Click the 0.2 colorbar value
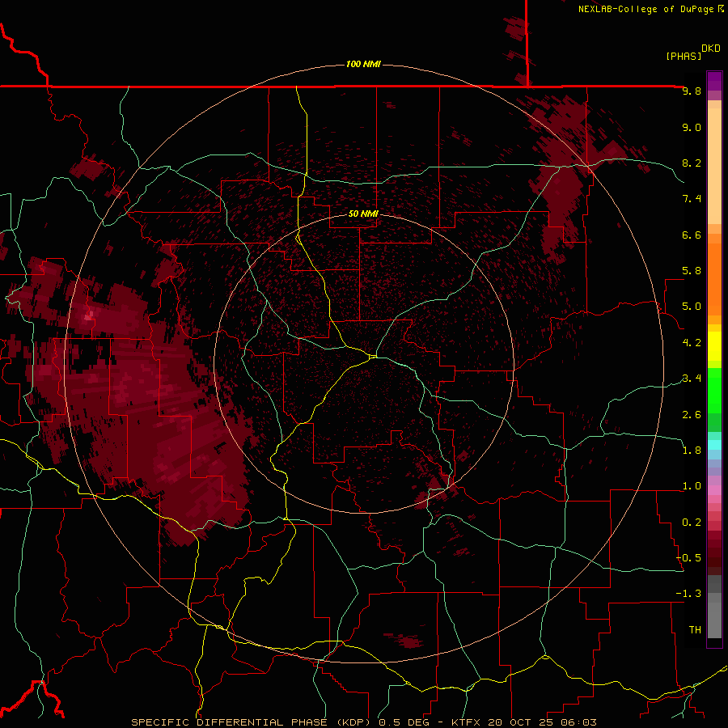This screenshot has height=728, width=728. tap(692, 523)
